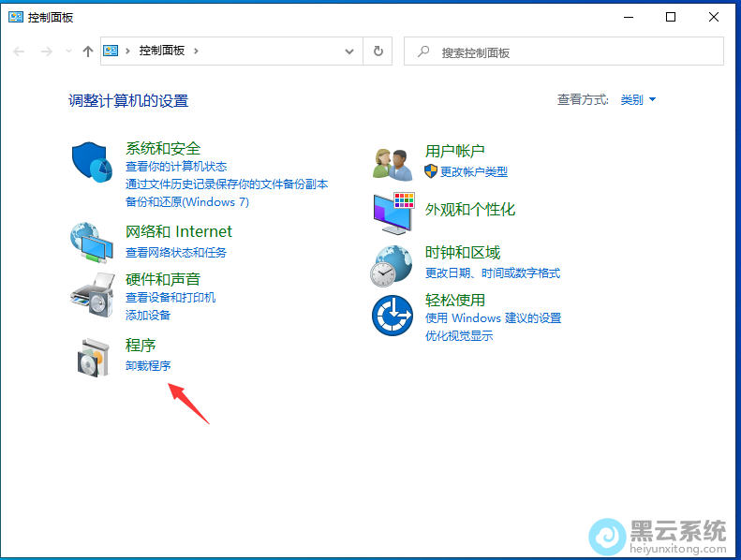Open the System and Security shield icon
Viewport: 741px width, 560px height.
click(x=93, y=163)
